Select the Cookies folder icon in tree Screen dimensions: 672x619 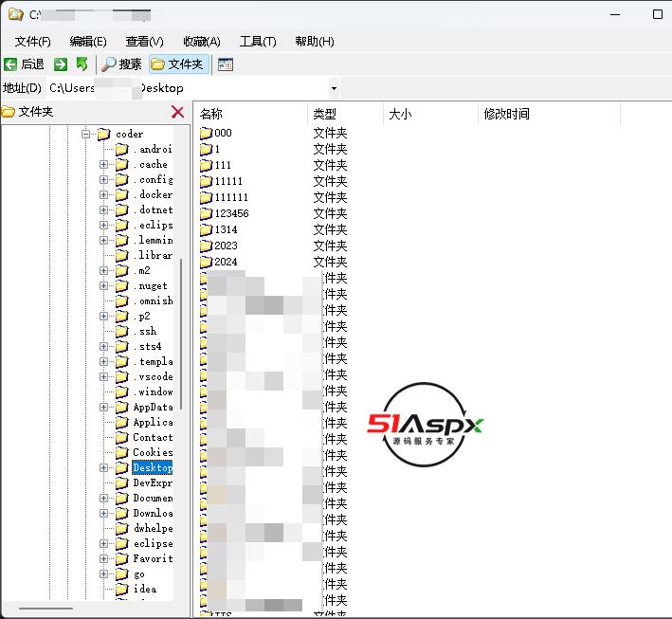click(x=121, y=453)
